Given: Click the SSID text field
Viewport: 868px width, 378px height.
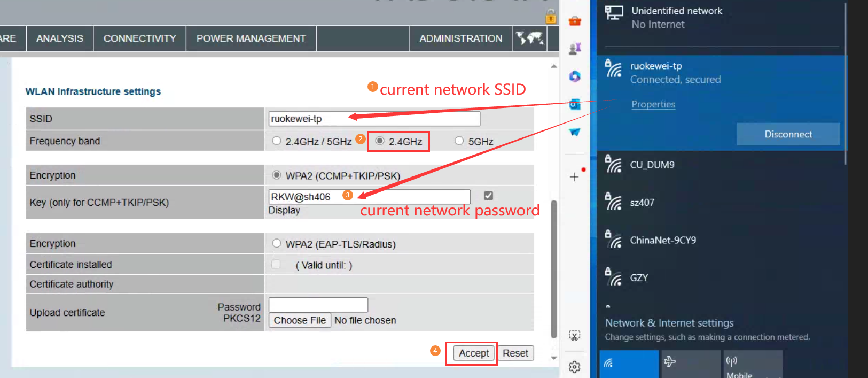Looking at the screenshot, I should click(374, 119).
